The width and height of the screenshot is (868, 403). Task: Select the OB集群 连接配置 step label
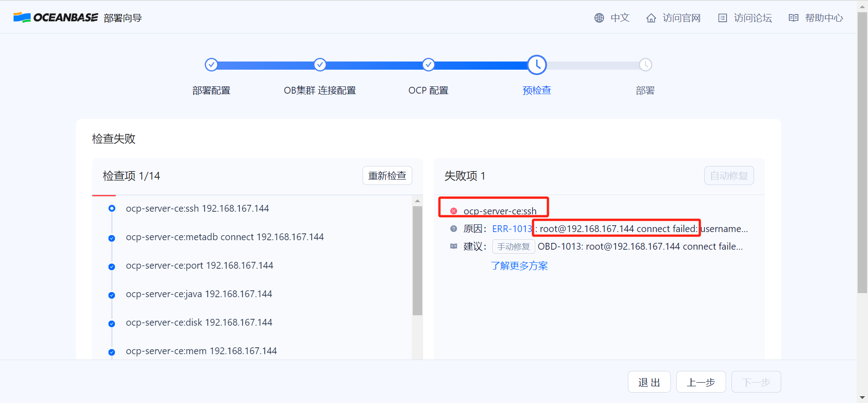320,90
